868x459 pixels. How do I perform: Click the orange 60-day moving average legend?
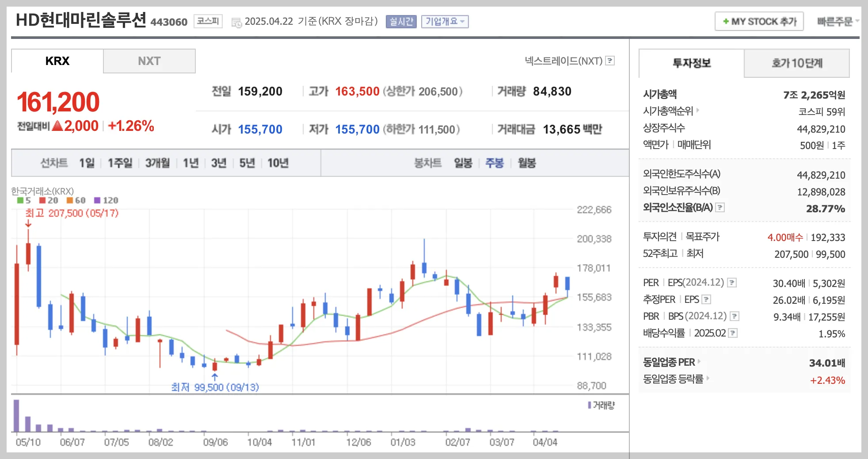pos(76,200)
